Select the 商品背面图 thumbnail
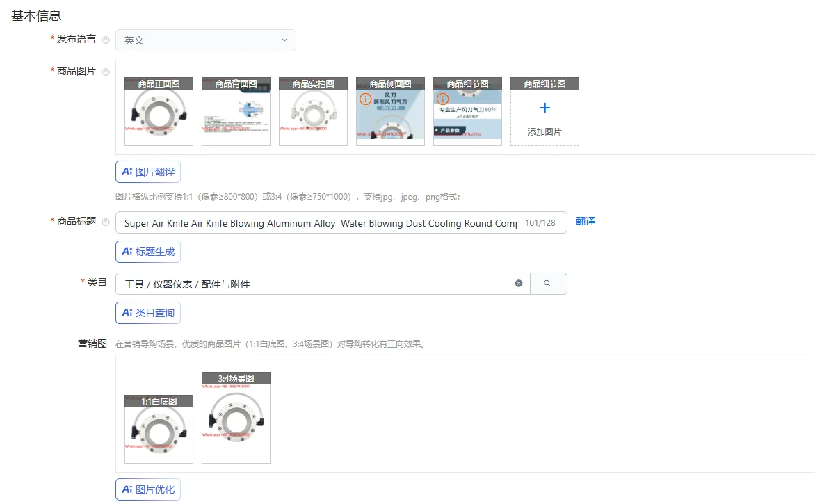Viewport: 815px width, 504px height. coord(235,111)
